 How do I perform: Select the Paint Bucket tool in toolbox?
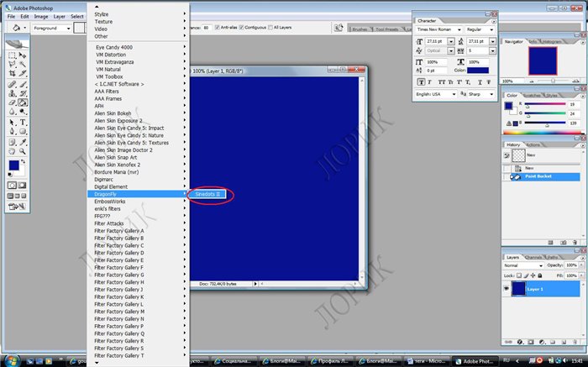pos(23,102)
